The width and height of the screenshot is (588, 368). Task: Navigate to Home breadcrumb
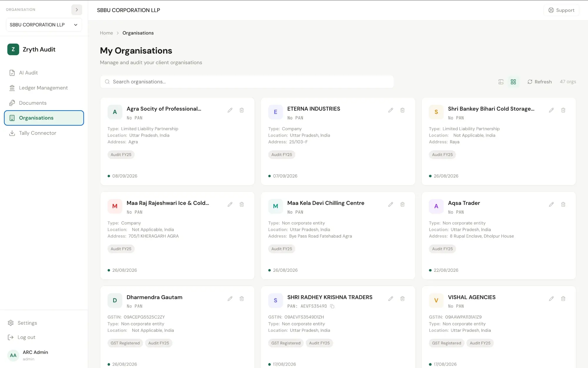[x=106, y=33]
